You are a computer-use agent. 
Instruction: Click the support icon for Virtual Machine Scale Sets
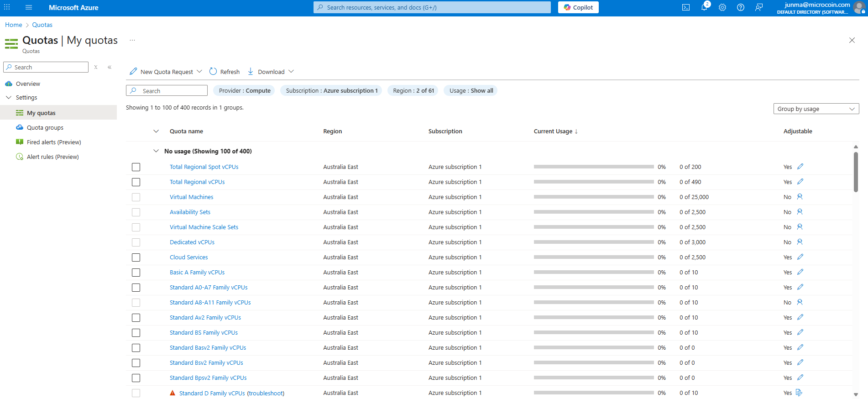click(x=800, y=227)
